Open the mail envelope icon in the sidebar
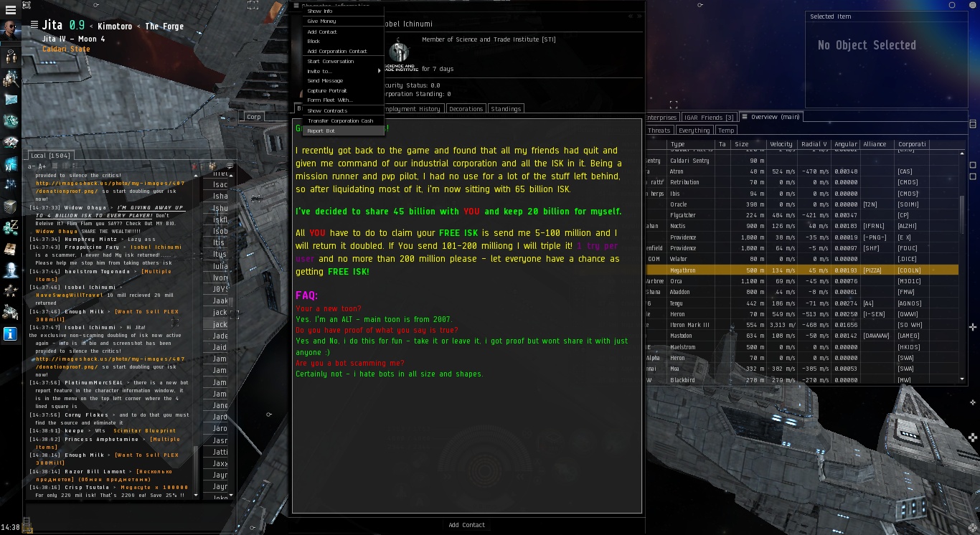980x535 pixels. click(11, 99)
